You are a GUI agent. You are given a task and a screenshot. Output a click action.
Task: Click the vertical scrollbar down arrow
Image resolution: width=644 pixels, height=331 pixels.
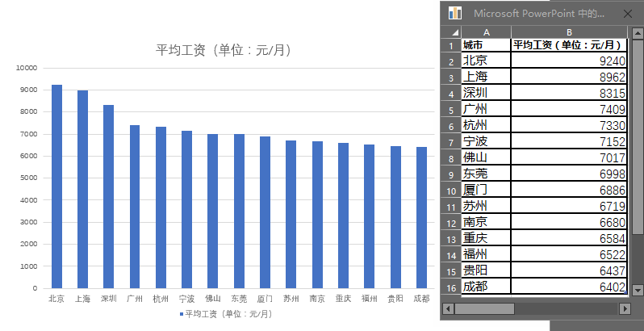pyautogui.click(x=638, y=290)
